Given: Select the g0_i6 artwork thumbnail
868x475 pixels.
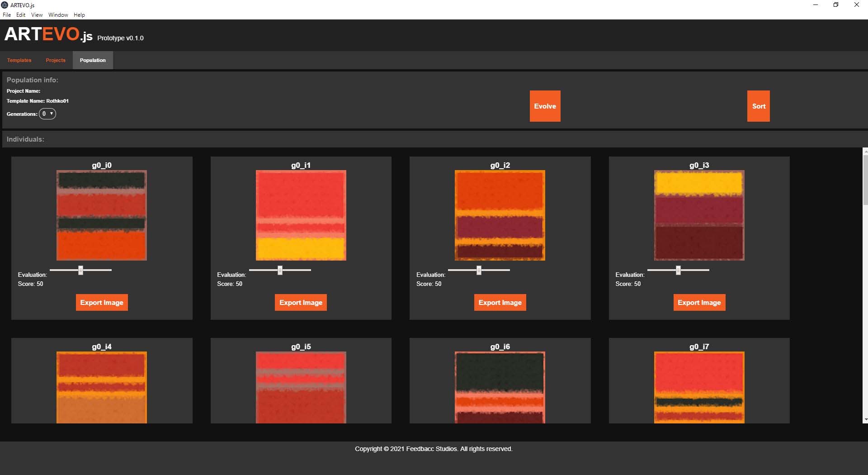Looking at the screenshot, I should pos(500,388).
